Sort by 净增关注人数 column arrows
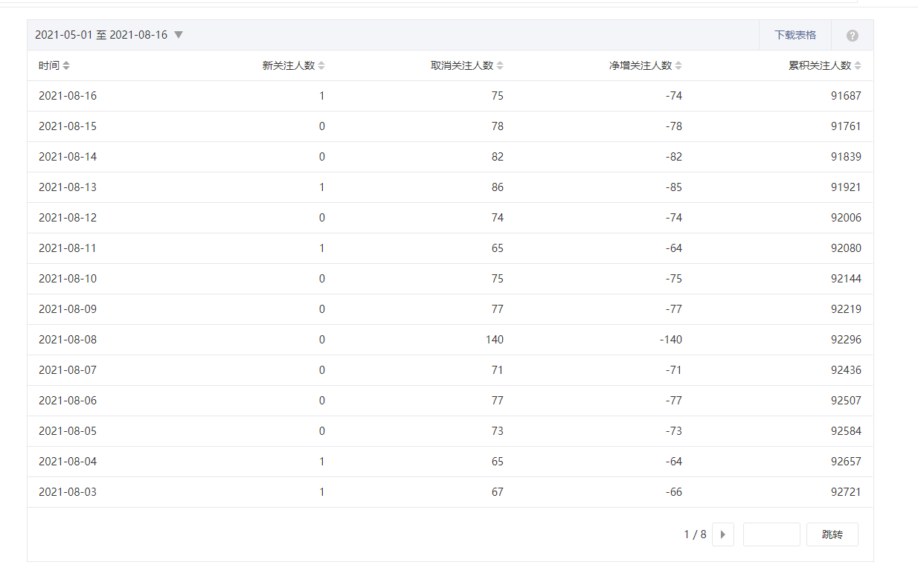Image resolution: width=918 pixels, height=588 pixels. [678, 65]
